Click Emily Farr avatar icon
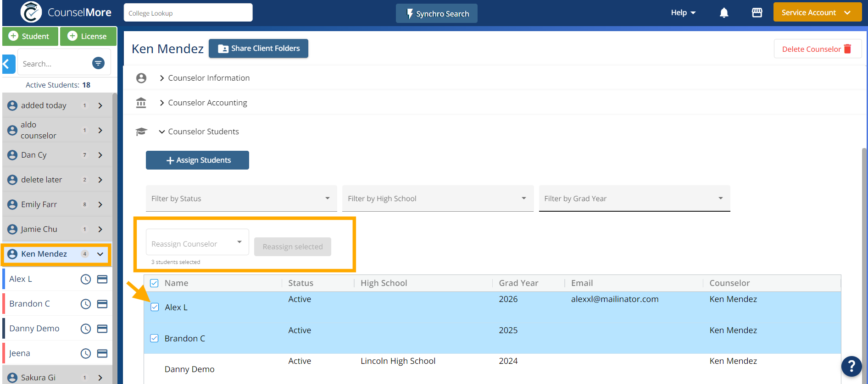 coord(12,204)
